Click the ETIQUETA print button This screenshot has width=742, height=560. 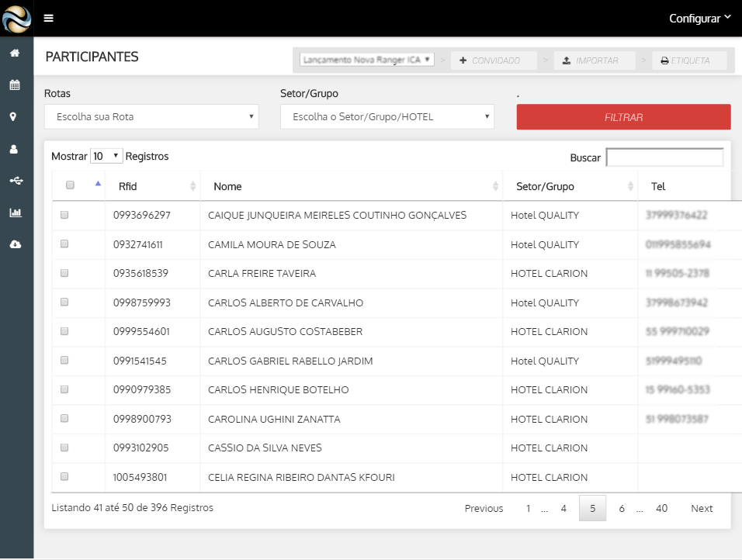pyautogui.click(x=689, y=60)
